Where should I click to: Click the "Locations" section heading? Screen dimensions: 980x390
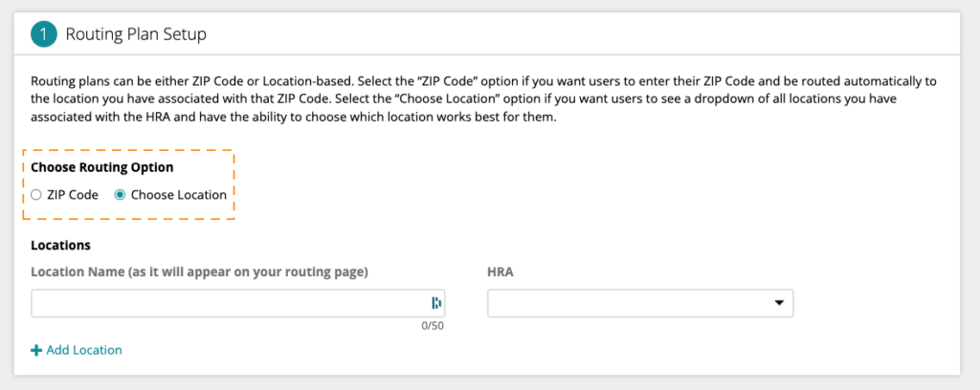[60, 246]
